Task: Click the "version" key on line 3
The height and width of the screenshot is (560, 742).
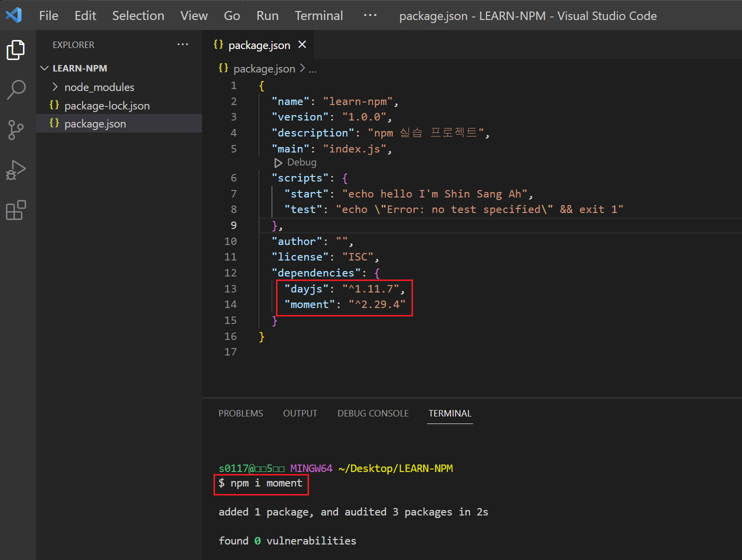Action: [x=300, y=117]
